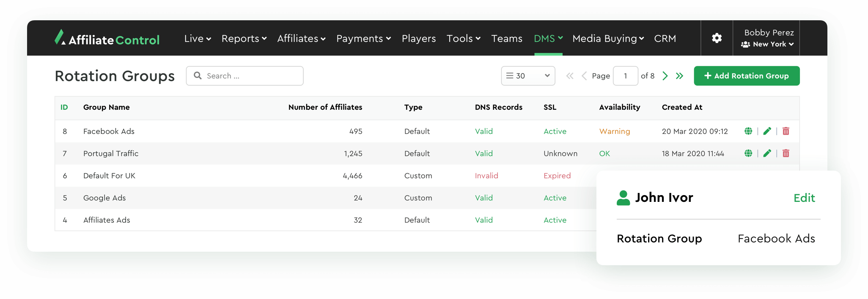Viewport: 868px width, 299px height.
Task: Edit Portugal Traffic with pencil icon
Action: (767, 153)
